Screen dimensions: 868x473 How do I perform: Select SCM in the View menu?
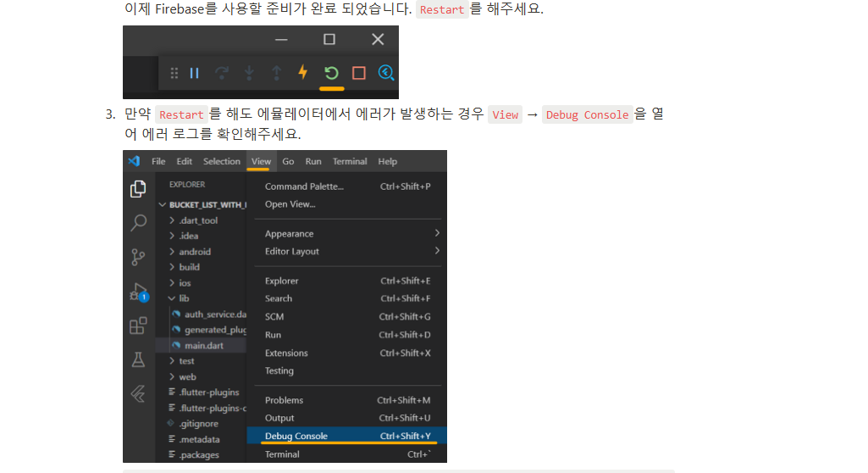(x=347, y=317)
